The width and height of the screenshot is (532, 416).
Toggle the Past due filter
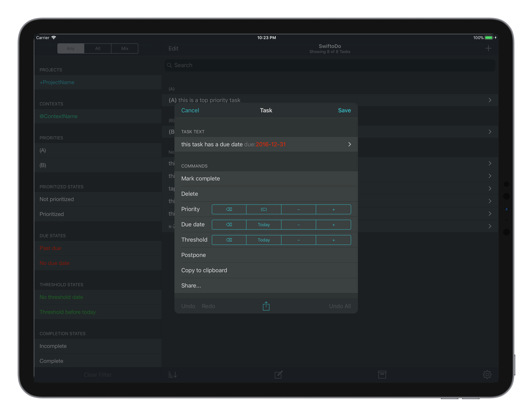[x=50, y=248]
